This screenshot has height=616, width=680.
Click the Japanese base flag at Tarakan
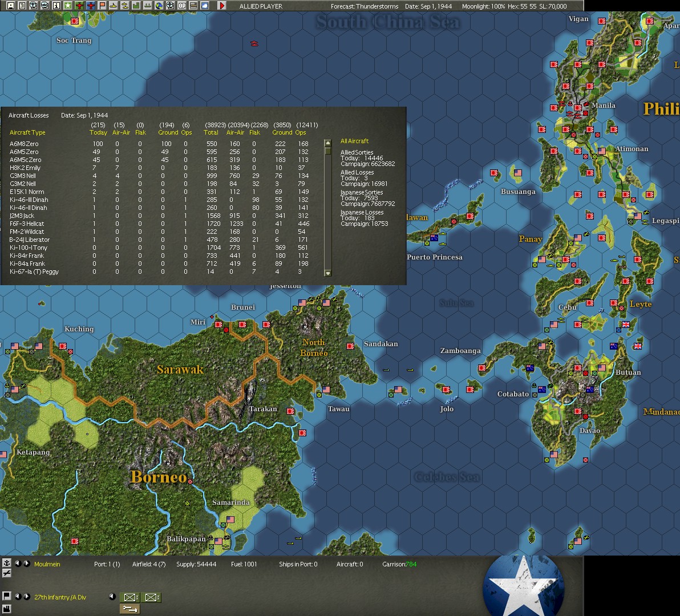pyautogui.click(x=290, y=411)
